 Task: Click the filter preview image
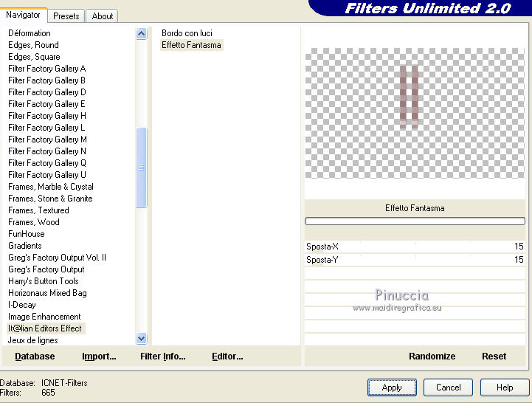[x=415, y=113]
